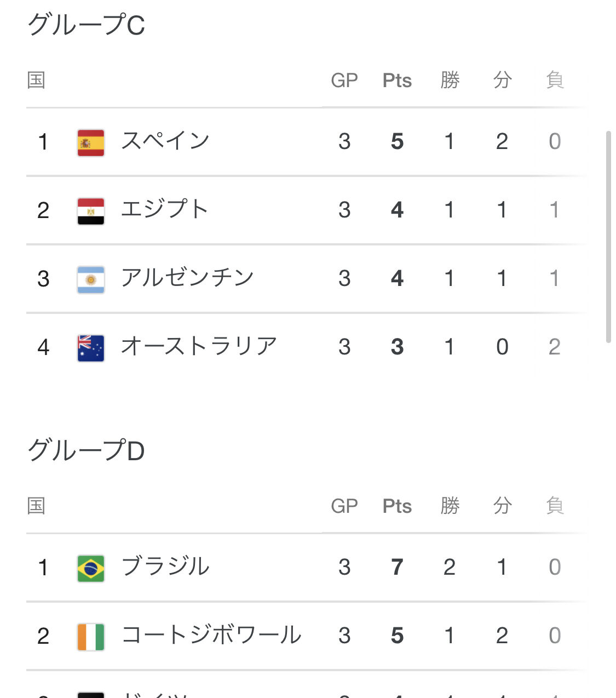Select the アルゼンチン team name
The height and width of the screenshot is (698, 616).
(x=187, y=278)
